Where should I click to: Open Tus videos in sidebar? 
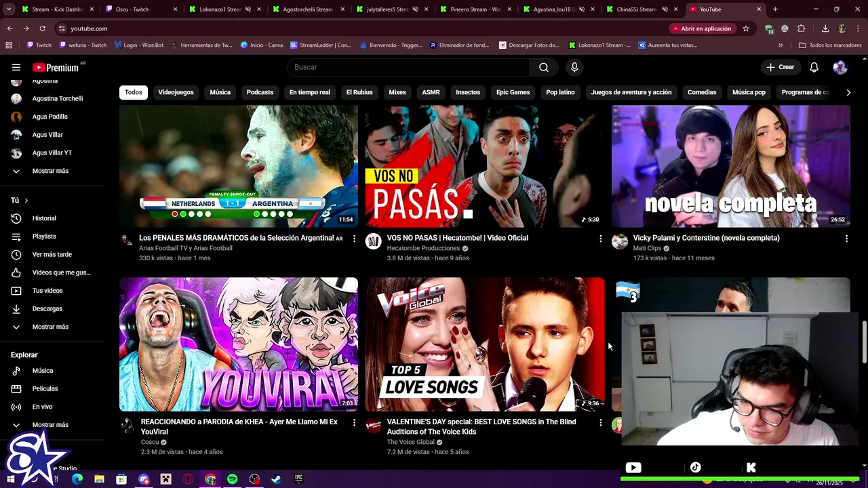52,291
